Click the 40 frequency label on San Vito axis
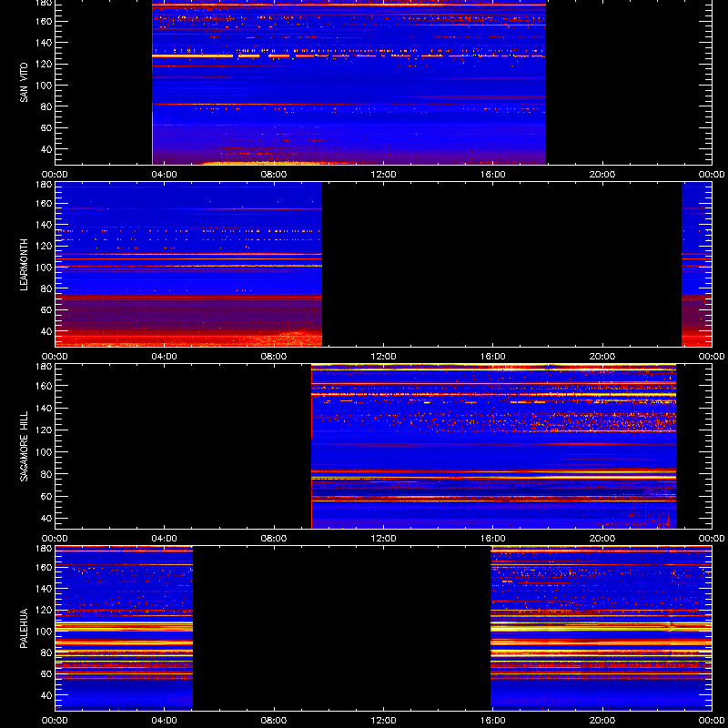 click(x=47, y=149)
